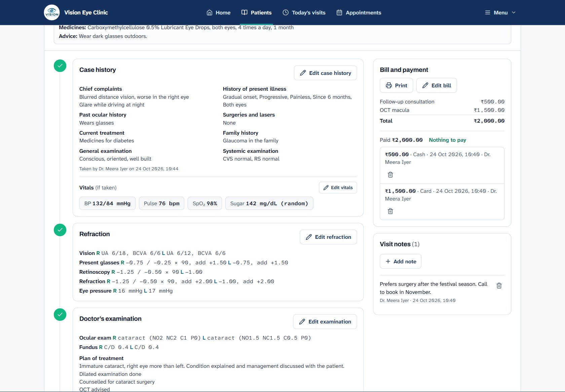Click the Vision Eye Clinic logo
The height and width of the screenshot is (392, 565).
[52, 12]
